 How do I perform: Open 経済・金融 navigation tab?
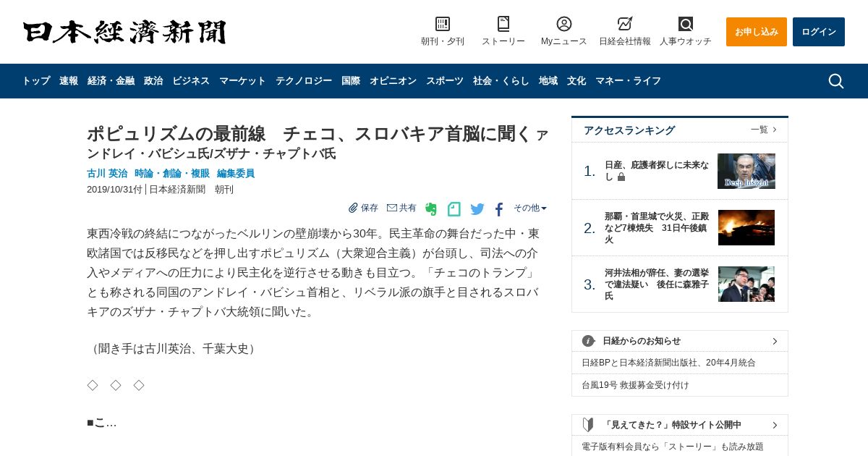point(111,81)
